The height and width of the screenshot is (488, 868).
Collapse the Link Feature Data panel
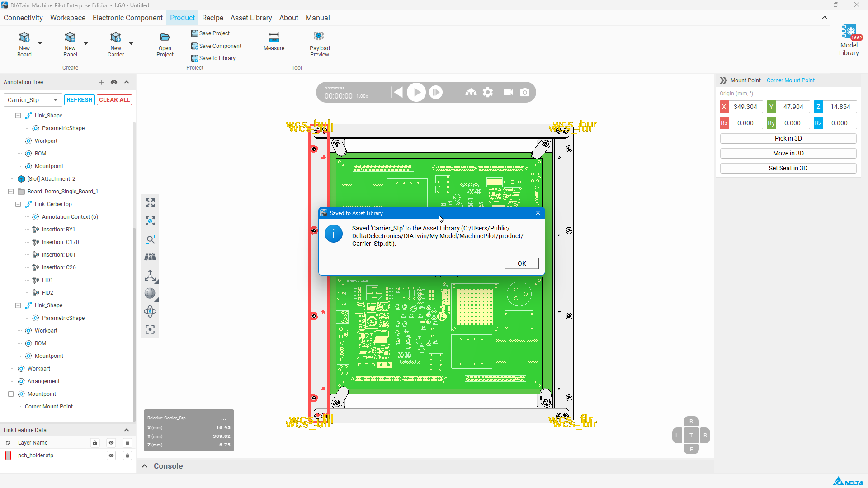[127, 430]
